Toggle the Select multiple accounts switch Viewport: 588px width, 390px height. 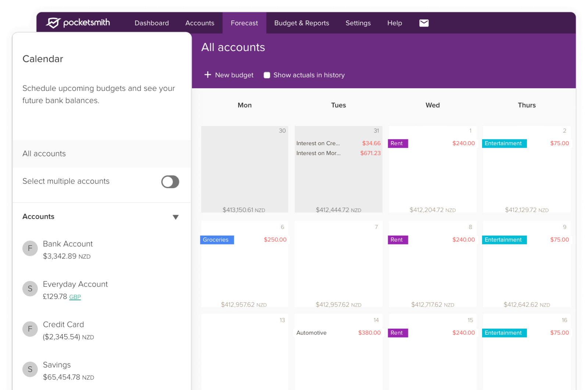coord(170,182)
